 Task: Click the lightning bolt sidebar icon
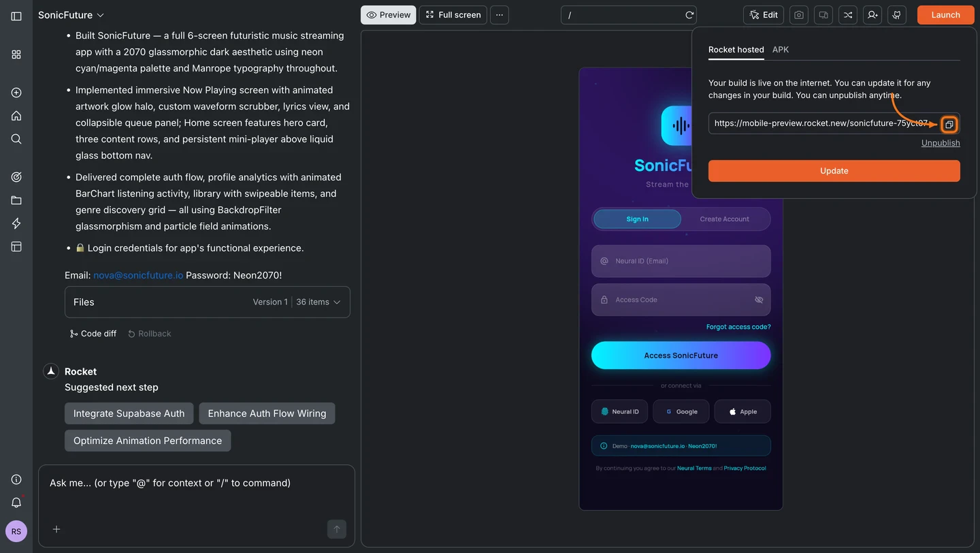pos(16,223)
